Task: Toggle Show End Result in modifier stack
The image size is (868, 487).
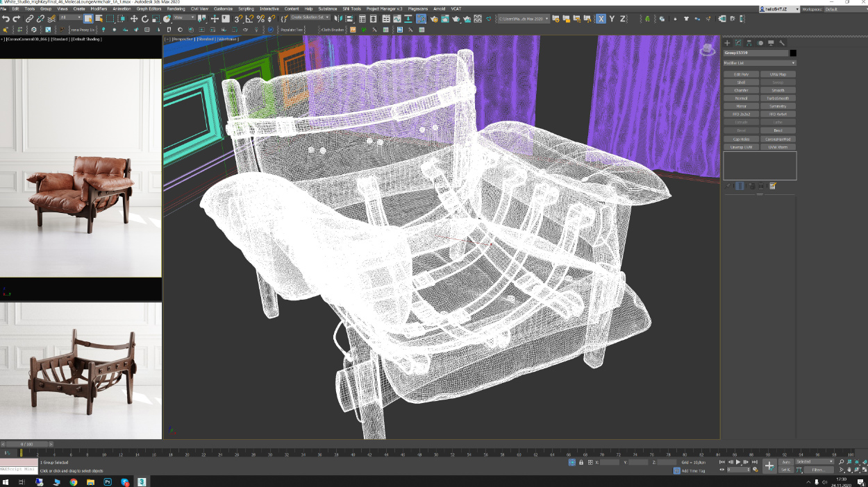Action: [740, 186]
